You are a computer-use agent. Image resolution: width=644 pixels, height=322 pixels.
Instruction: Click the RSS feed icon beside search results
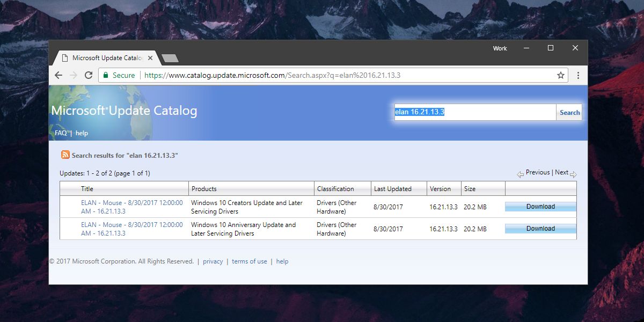coord(65,155)
